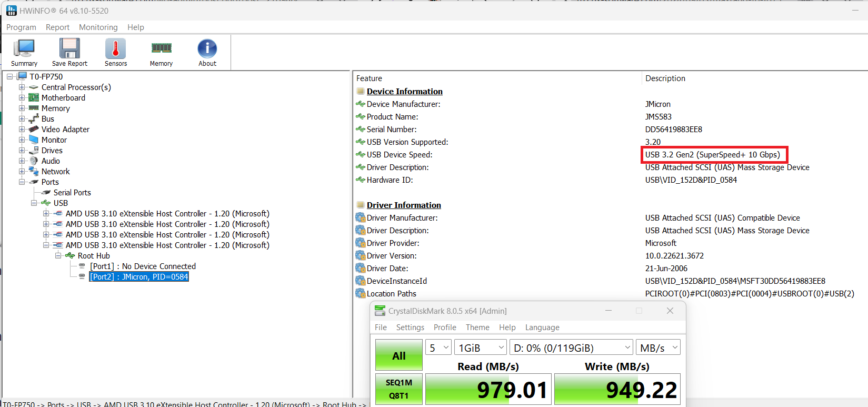The image size is (868, 407).
Task: Click the Root Hub USB icon
Action: 70,255
